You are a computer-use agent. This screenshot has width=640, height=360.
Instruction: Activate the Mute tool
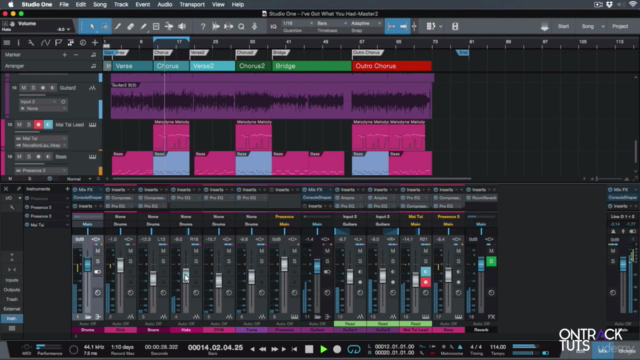(x=156, y=27)
